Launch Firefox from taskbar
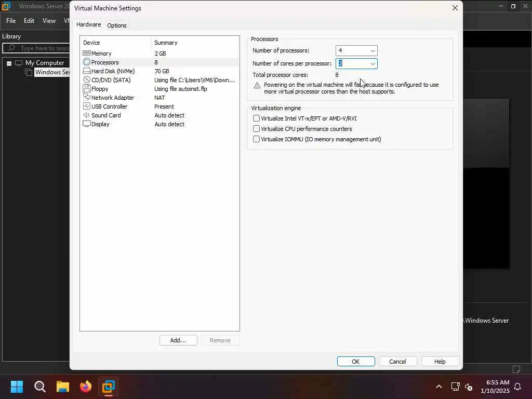 86,387
